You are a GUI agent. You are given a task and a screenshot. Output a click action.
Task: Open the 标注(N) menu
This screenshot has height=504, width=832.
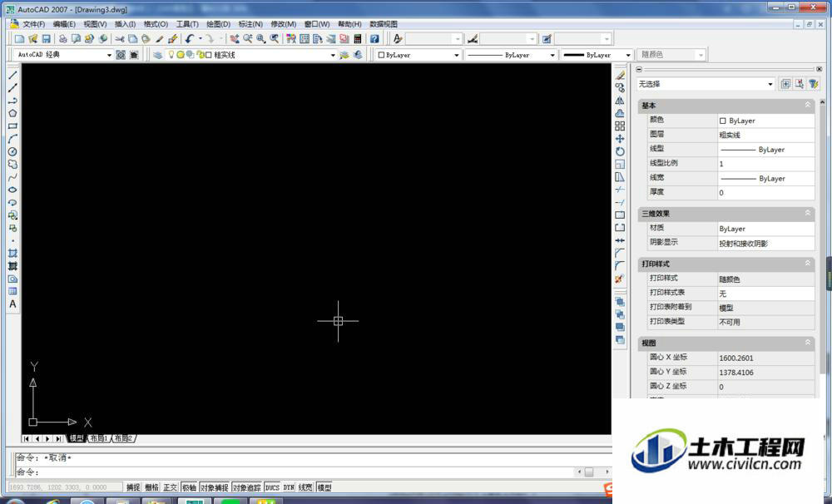point(250,24)
